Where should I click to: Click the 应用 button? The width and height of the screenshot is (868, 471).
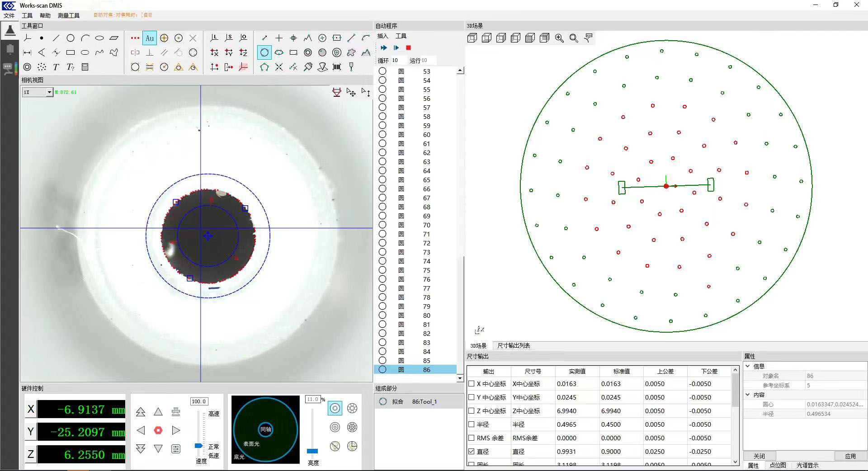click(x=850, y=456)
